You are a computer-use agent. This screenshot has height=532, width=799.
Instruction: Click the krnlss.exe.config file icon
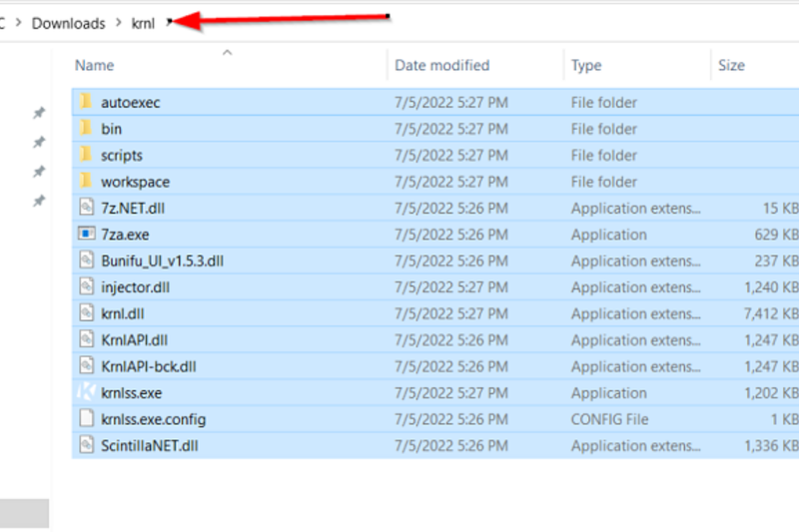click(87, 418)
